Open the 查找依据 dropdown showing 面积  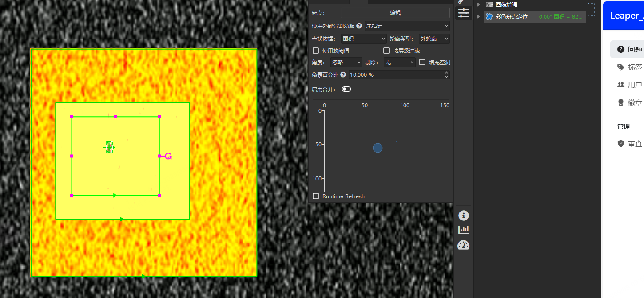364,39
